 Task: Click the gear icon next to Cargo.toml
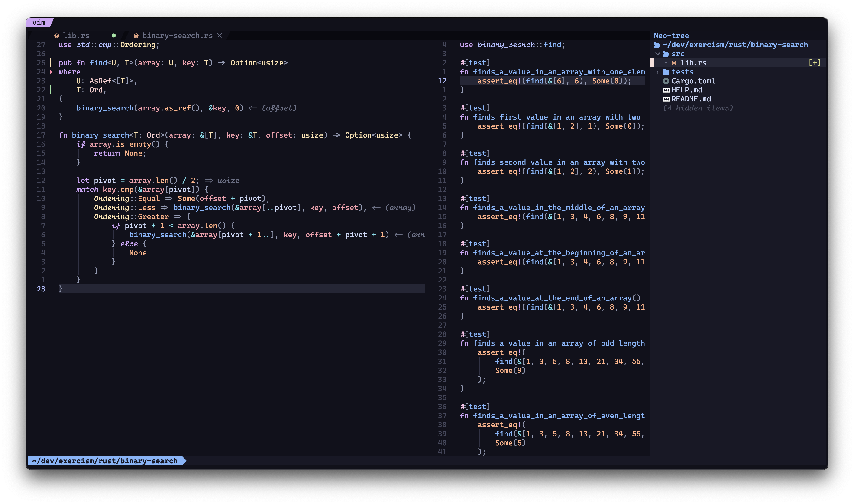(x=666, y=81)
